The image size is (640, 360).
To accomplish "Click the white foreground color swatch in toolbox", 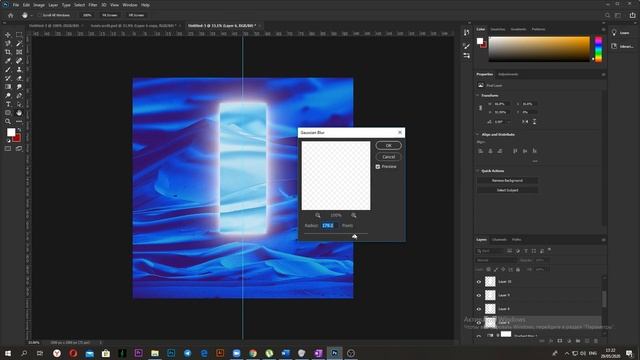I will 11,132.
